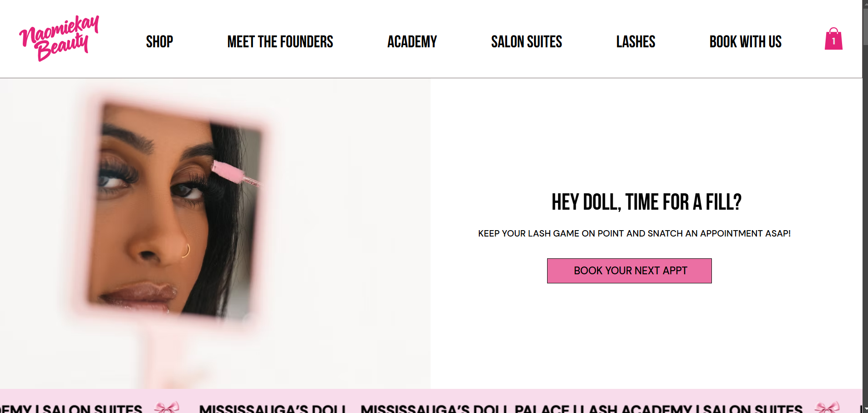Click the scrollbar down arrow
868x413 pixels.
coord(865,409)
